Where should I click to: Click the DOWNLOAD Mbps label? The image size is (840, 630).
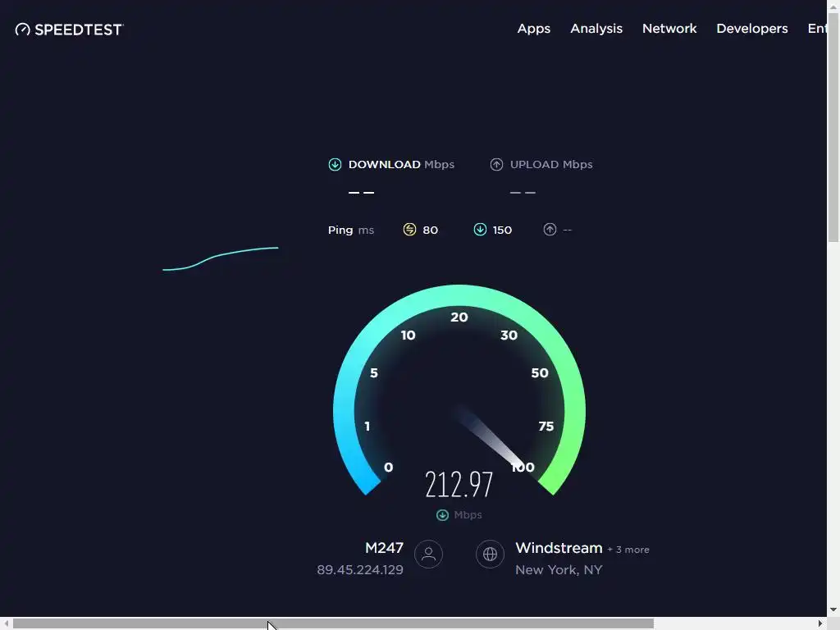coord(401,164)
